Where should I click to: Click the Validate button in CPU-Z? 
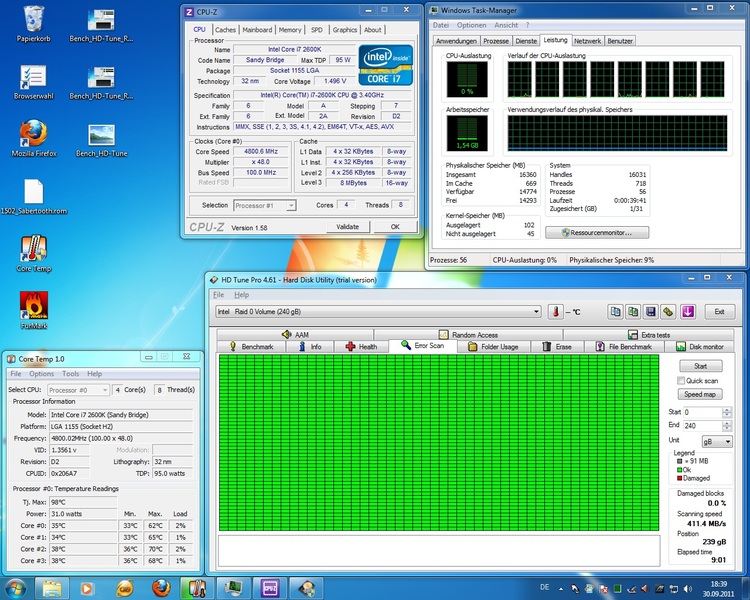(x=347, y=227)
